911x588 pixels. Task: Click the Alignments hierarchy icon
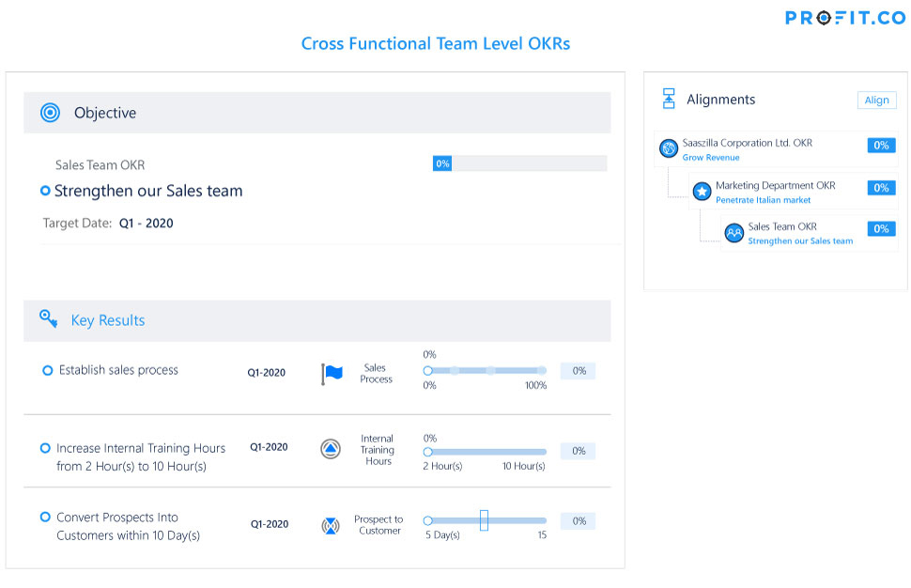[669, 99]
